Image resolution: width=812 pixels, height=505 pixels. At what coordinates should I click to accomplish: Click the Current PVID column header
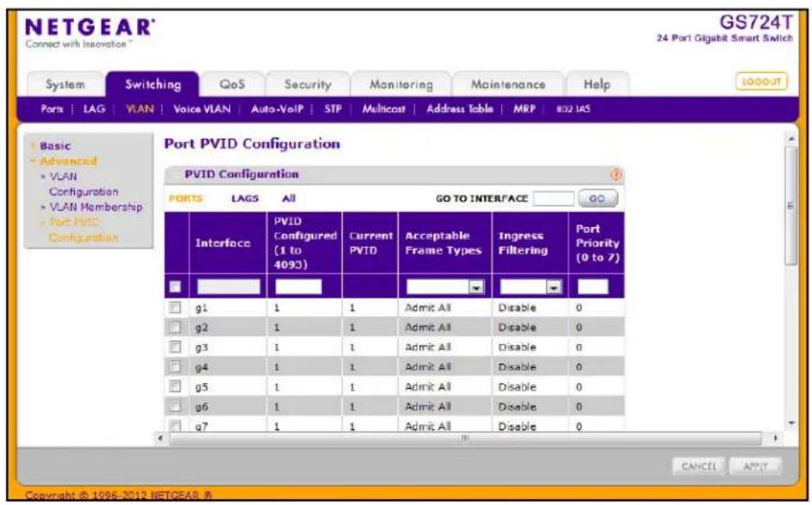tap(370, 243)
